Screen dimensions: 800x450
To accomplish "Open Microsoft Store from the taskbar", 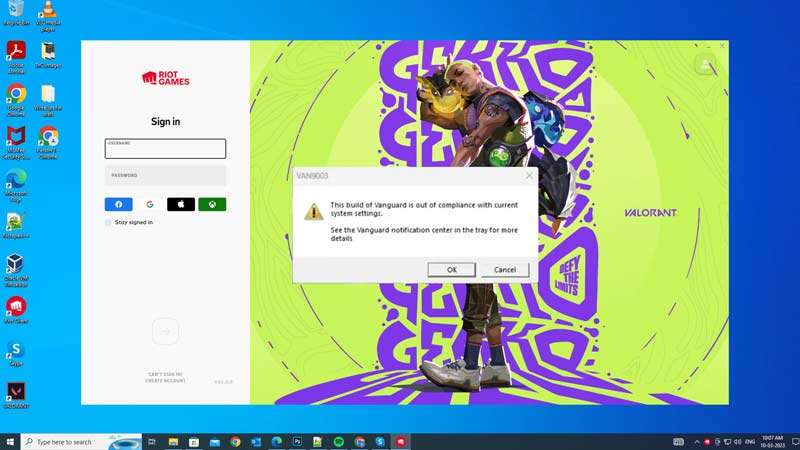I will (x=194, y=442).
